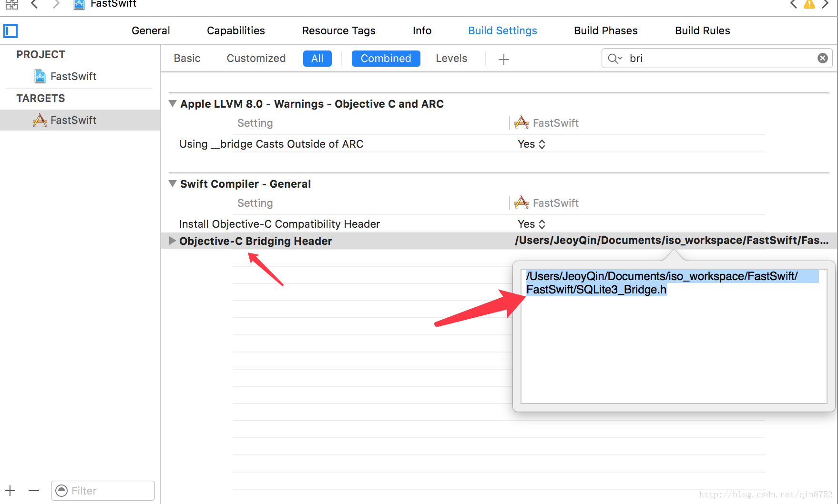Image resolution: width=838 pixels, height=504 pixels.
Task: Click the related items grid icon
Action: click(12, 4)
